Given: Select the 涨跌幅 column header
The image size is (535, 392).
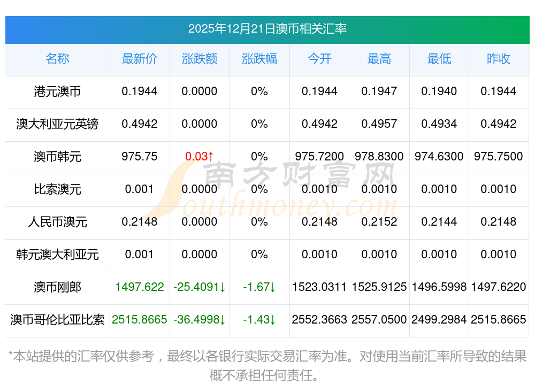Looking at the screenshot, I should click(x=259, y=59).
